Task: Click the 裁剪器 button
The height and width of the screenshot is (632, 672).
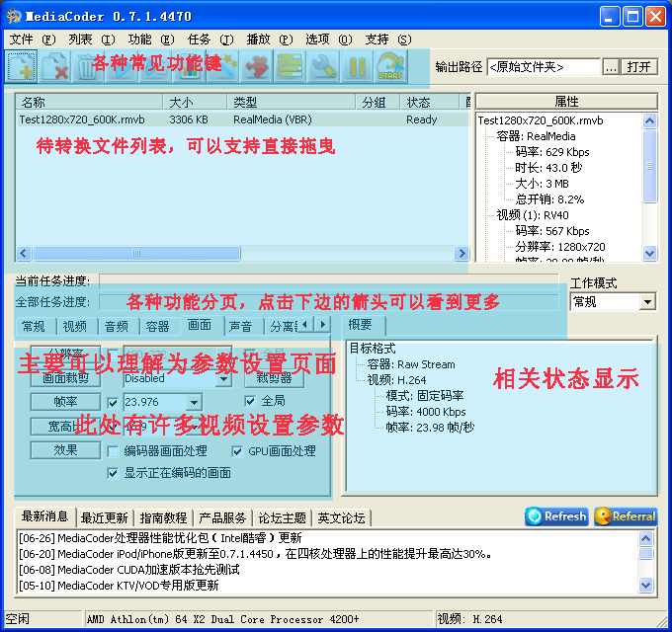Action: pyautogui.click(x=275, y=378)
